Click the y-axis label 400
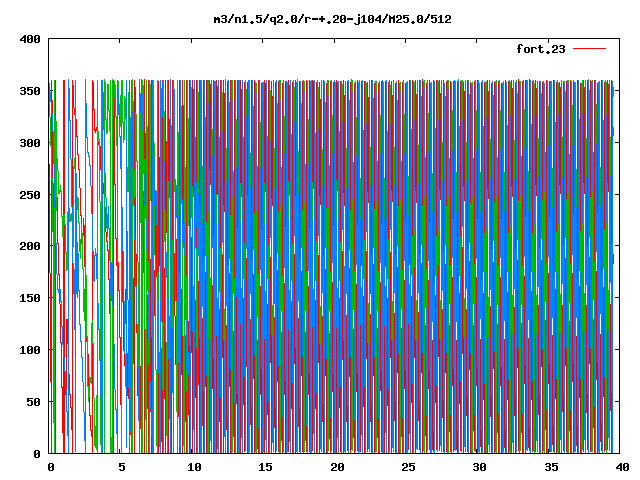640x480 pixels. click(x=30, y=40)
